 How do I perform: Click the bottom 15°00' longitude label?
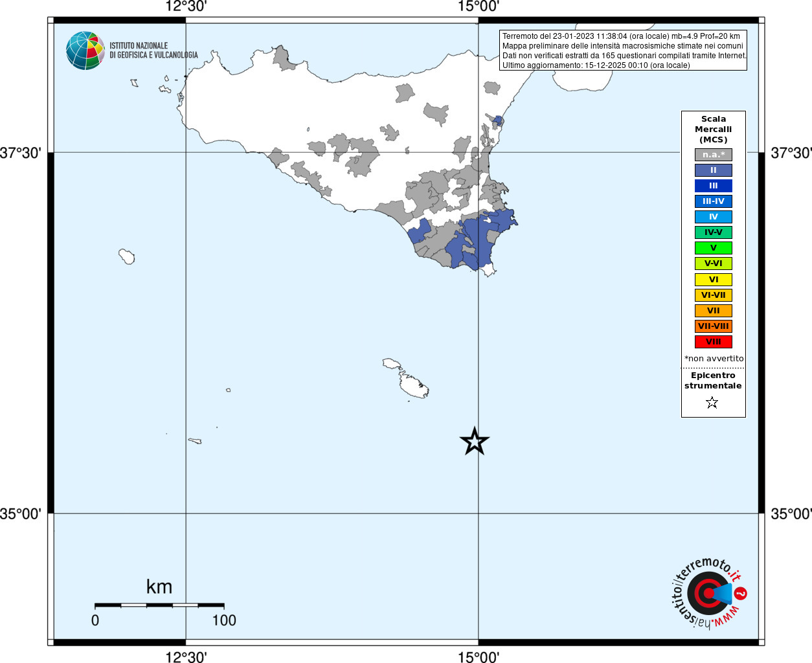(479, 657)
